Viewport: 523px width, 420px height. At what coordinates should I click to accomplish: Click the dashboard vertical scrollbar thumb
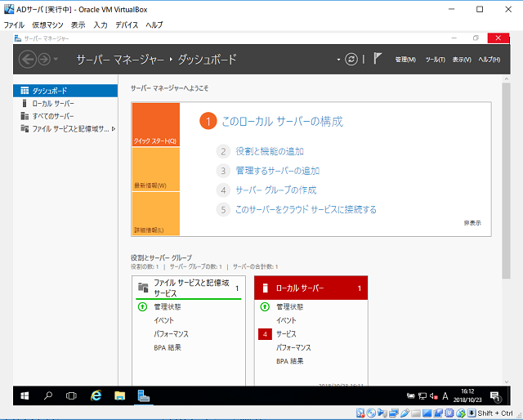(507, 181)
